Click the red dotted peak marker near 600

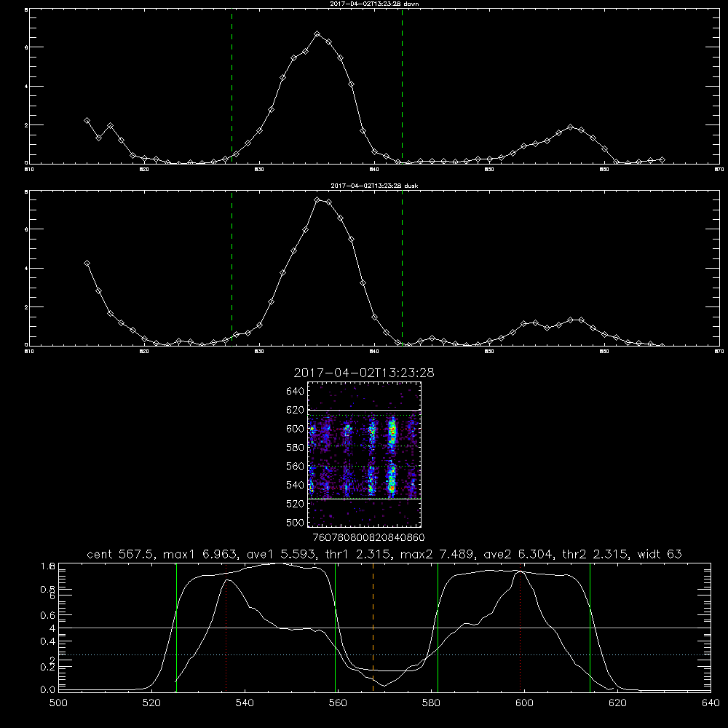coord(520,628)
